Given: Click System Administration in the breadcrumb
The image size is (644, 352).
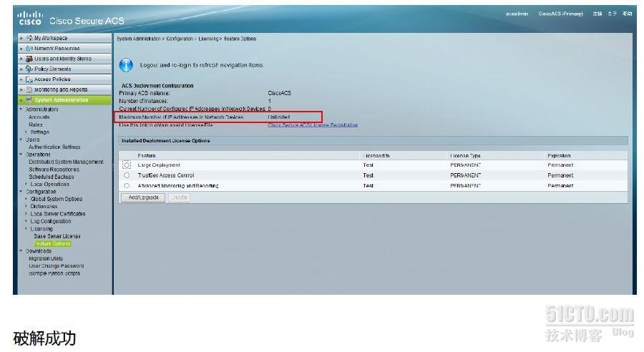Looking at the screenshot, I should pos(139,39).
